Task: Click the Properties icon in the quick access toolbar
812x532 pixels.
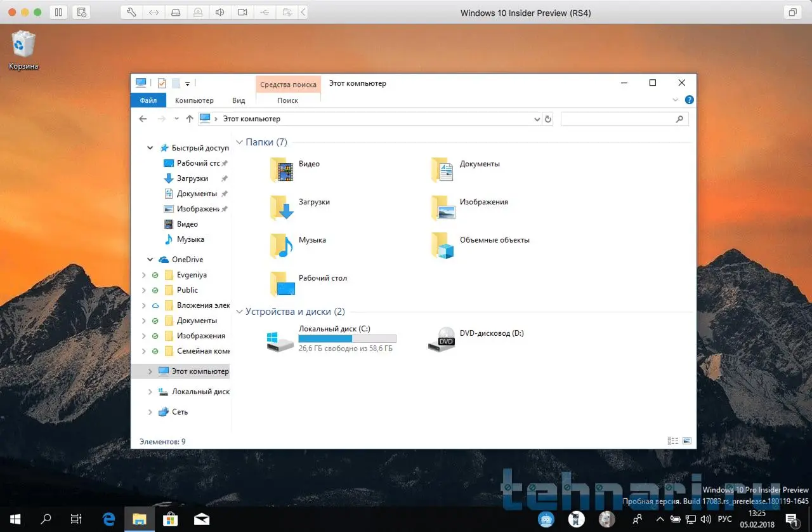Action: (x=161, y=83)
